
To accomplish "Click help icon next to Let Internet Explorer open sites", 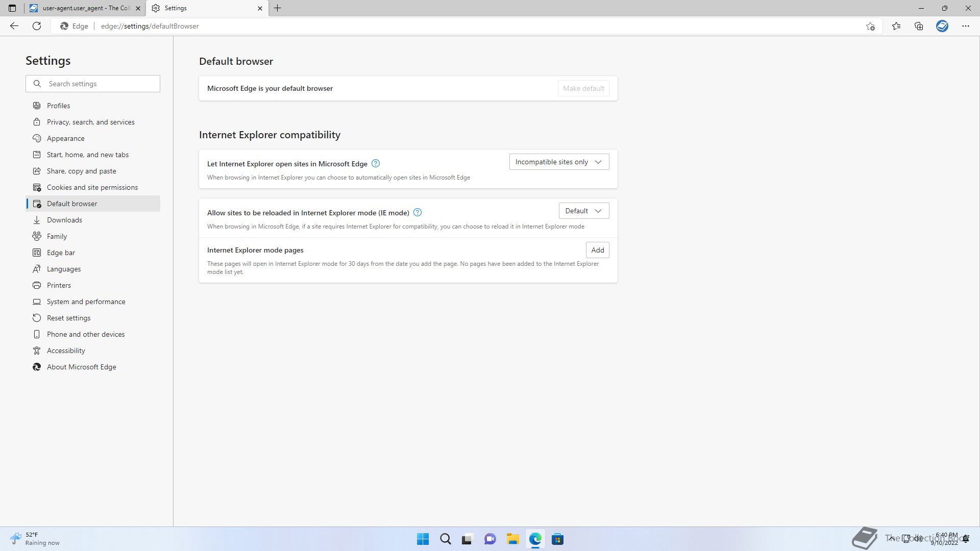I will point(376,163).
